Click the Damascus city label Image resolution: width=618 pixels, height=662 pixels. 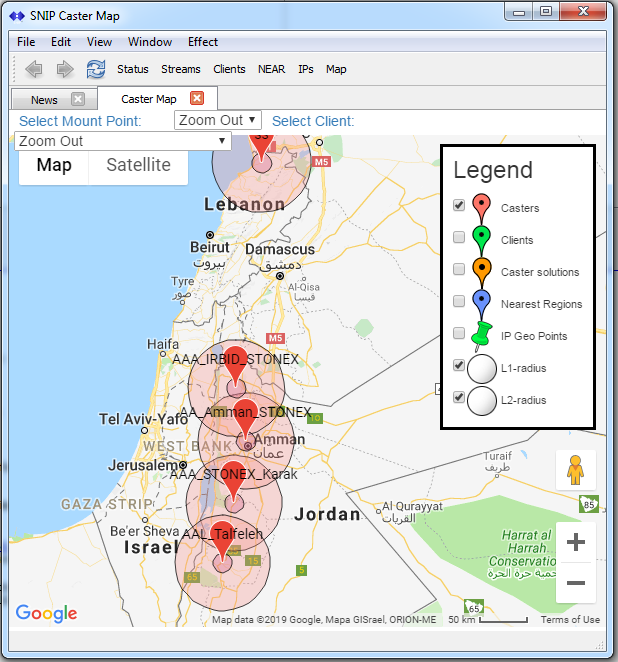pyautogui.click(x=280, y=249)
